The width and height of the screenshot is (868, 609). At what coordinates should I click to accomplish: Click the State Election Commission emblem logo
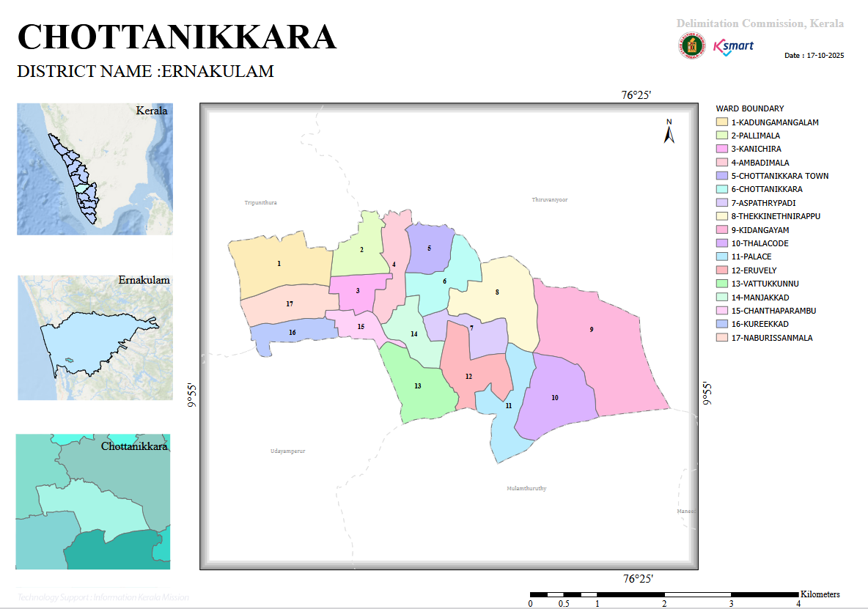coord(692,46)
